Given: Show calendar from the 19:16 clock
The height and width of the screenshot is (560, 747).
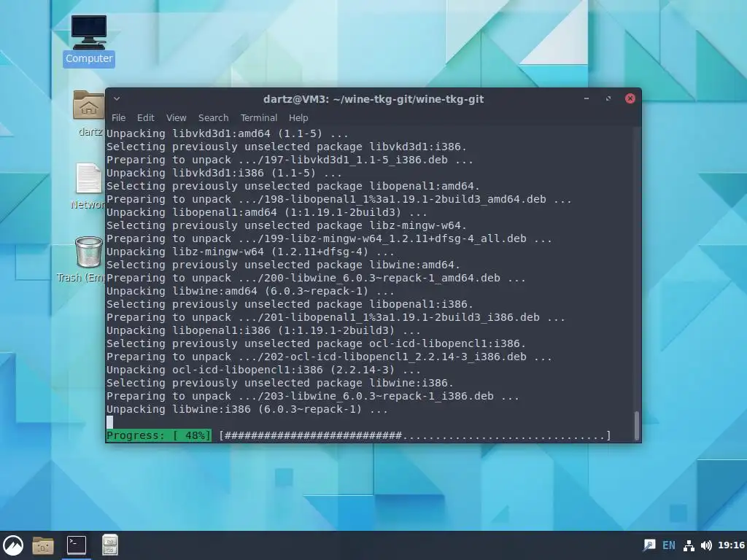Looking at the screenshot, I should click(731, 545).
